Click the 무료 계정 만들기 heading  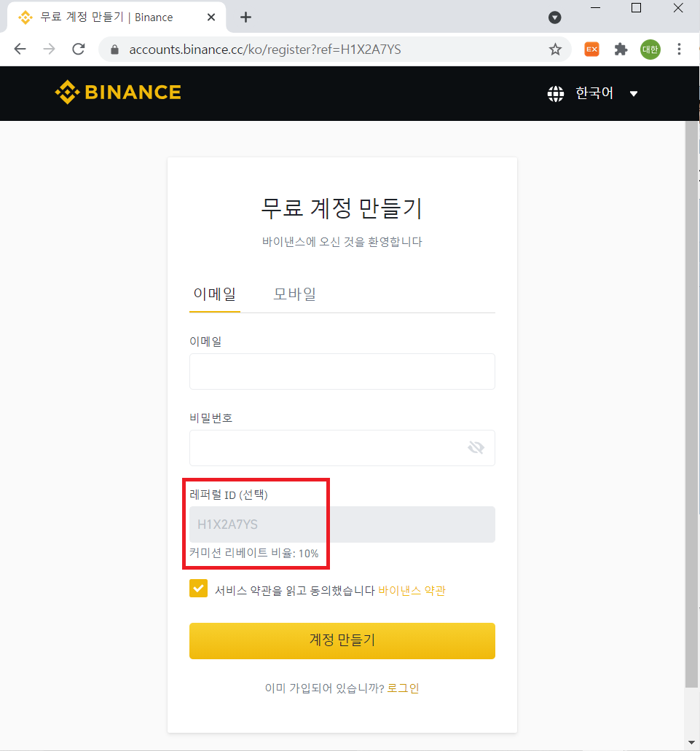point(342,208)
